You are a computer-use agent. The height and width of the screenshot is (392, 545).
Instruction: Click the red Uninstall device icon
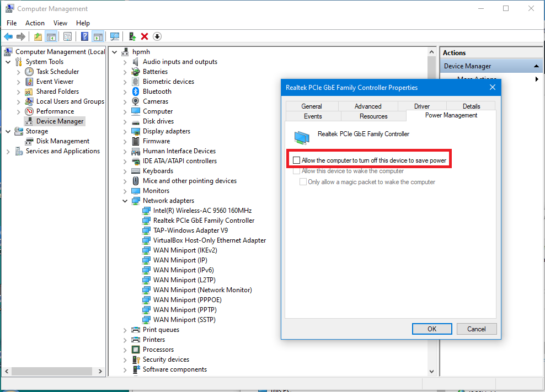coord(145,36)
